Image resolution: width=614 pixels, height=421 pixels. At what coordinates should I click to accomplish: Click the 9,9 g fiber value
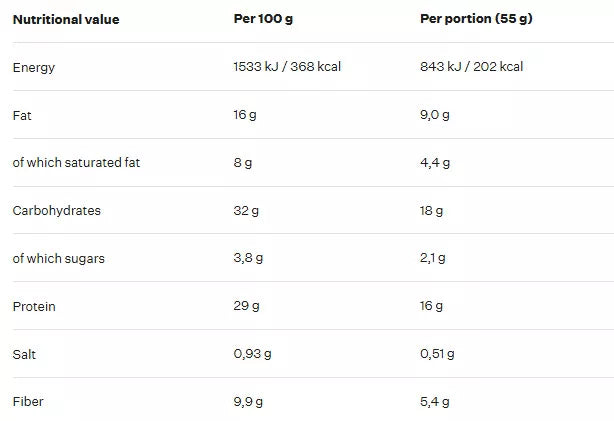click(x=248, y=402)
